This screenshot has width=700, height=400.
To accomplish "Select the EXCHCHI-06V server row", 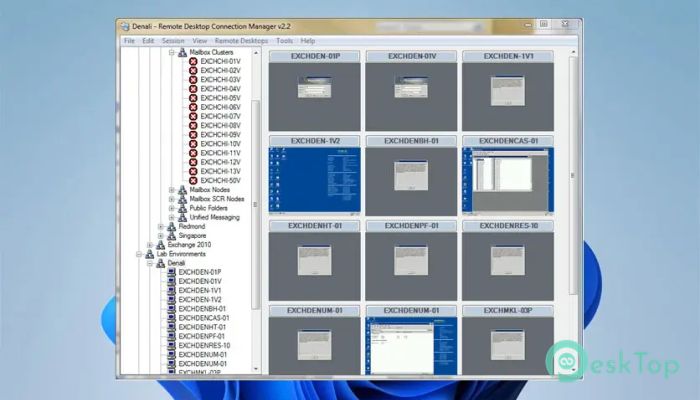I will coord(221,107).
